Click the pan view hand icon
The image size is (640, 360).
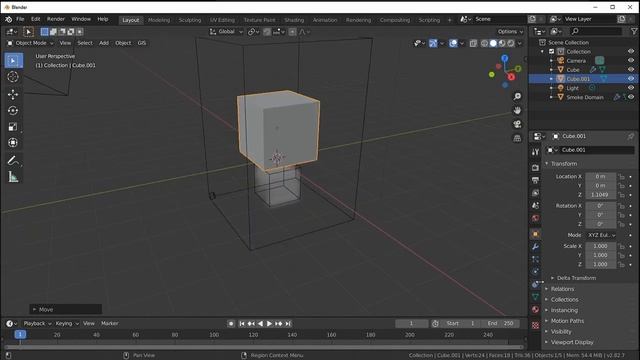tap(517, 111)
